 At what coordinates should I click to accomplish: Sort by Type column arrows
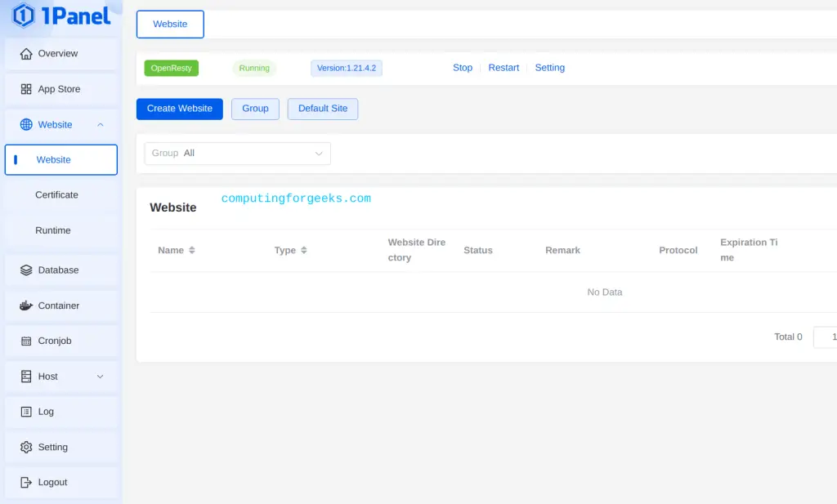(x=304, y=250)
